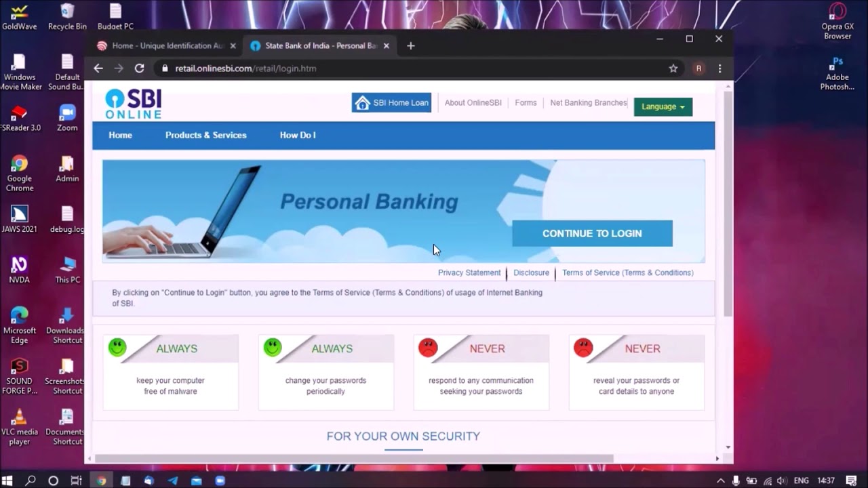The height and width of the screenshot is (488, 868).
Task: Open GoldWave desktop icon
Action: click(x=20, y=17)
